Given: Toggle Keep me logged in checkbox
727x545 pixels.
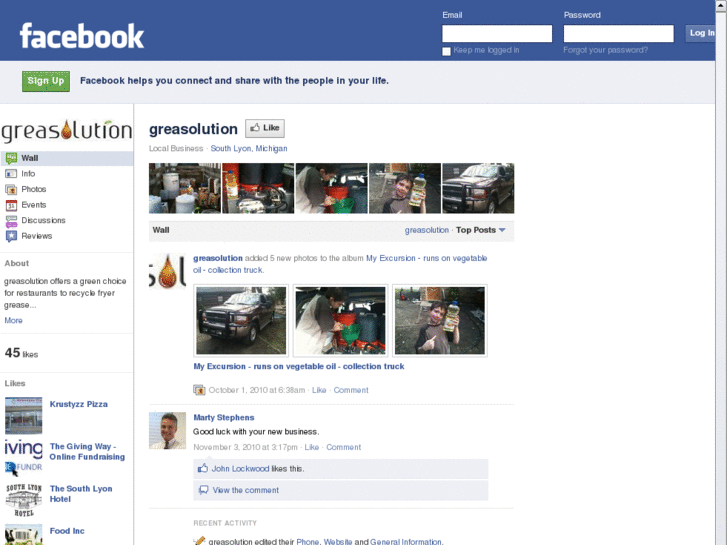Looking at the screenshot, I should (446, 51).
